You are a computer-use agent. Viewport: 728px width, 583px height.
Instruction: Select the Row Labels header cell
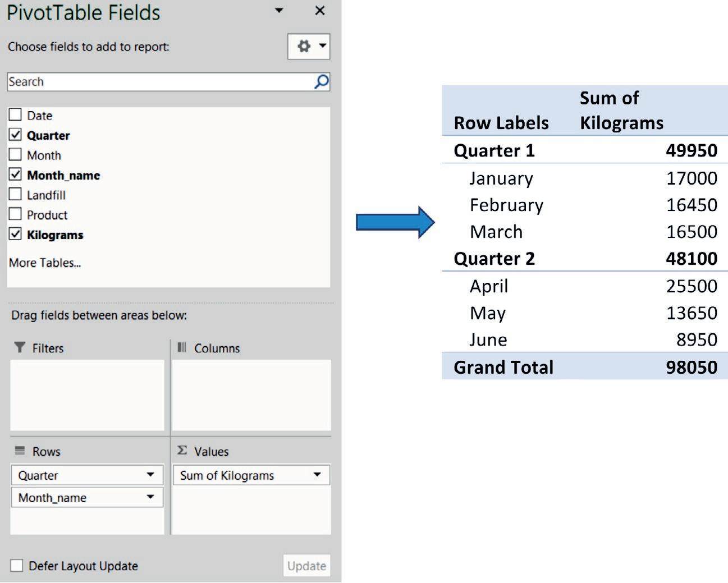point(501,123)
